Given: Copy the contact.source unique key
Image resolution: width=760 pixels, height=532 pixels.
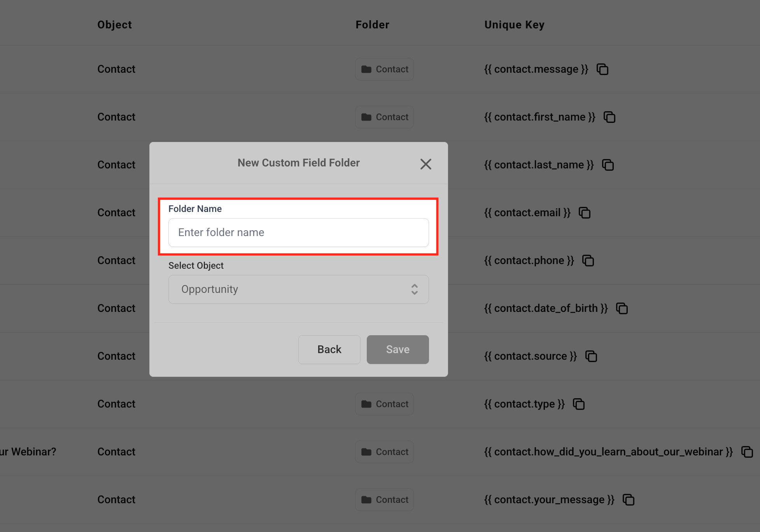Looking at the screenshot, I should [591, 356].
